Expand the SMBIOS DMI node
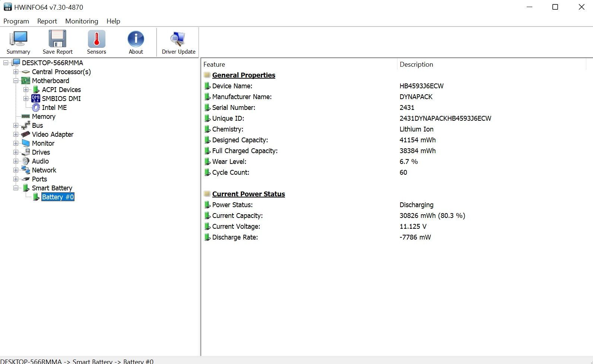Screen dimensions: 593x364 point(26,98)
